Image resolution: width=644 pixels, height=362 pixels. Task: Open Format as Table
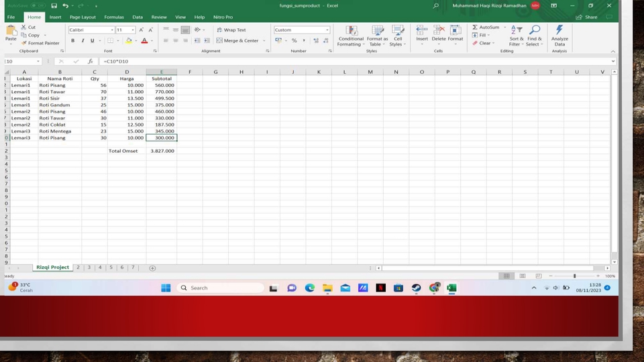tap(378, 36)
